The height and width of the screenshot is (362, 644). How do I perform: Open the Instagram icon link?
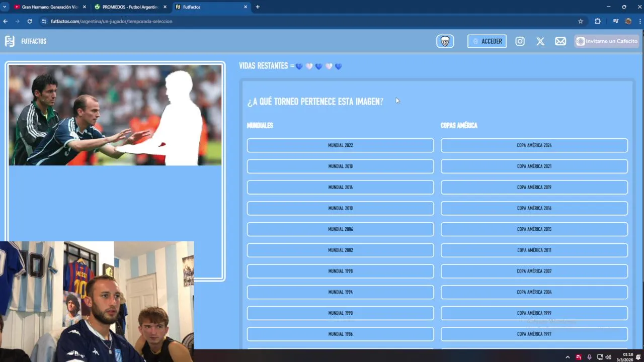click(520, 41)
